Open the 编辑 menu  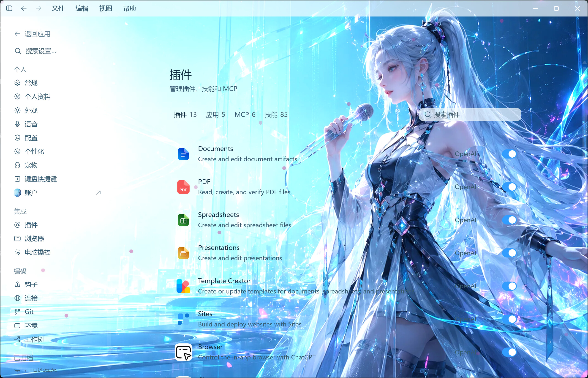coord(82,8)
